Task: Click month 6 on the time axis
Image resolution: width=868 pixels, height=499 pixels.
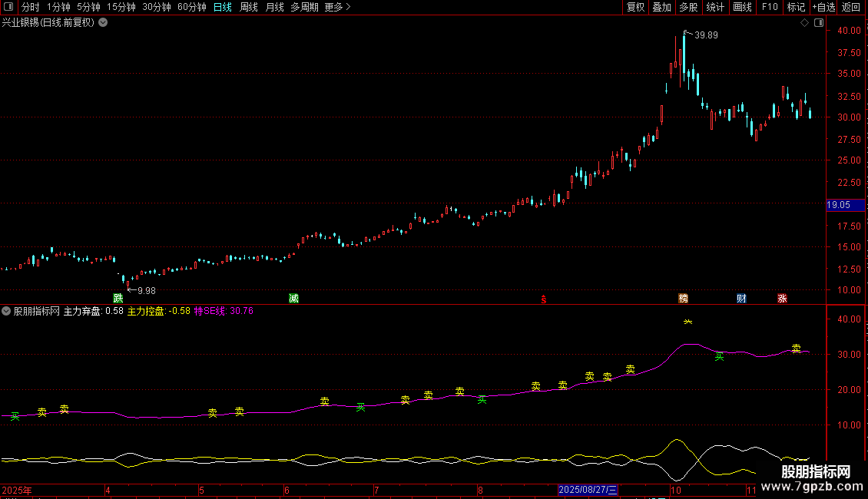Action: pos(287,490)
